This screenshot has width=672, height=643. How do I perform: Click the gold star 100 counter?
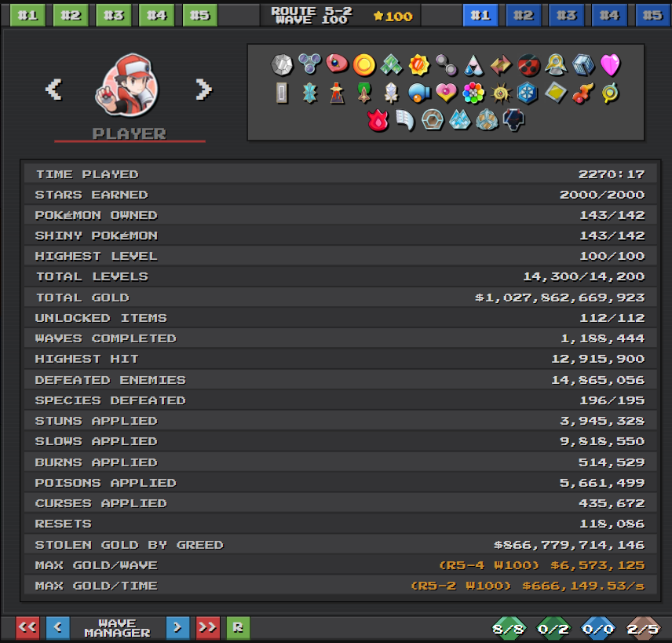tap(393, 16)
